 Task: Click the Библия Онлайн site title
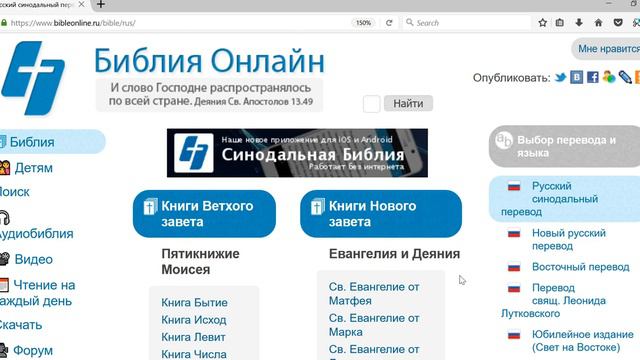pyautogui.click(x=209, y=61)
